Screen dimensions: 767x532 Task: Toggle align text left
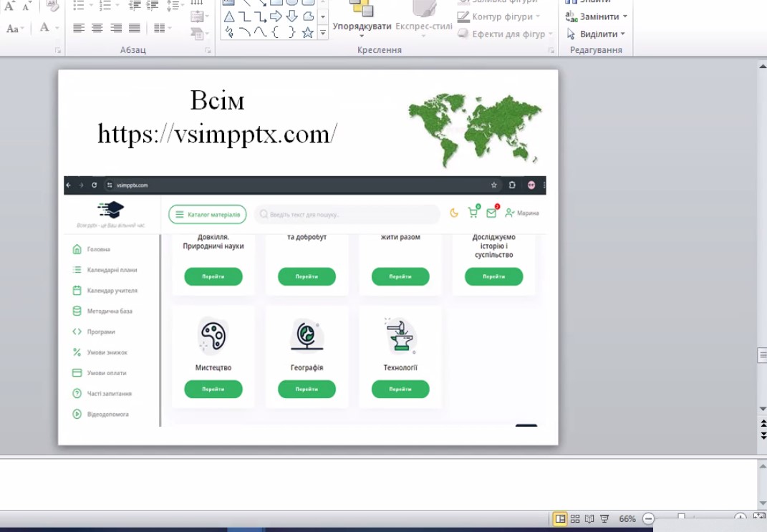coord(79,28)
